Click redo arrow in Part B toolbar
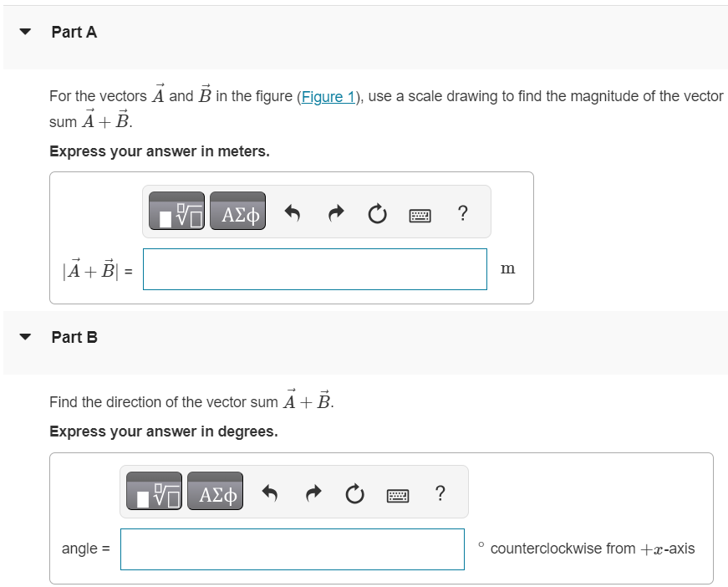Screen dimensions: 728x587 point(313,493)
